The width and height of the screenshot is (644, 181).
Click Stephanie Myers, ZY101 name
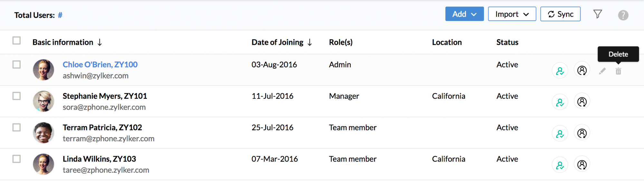105,96
